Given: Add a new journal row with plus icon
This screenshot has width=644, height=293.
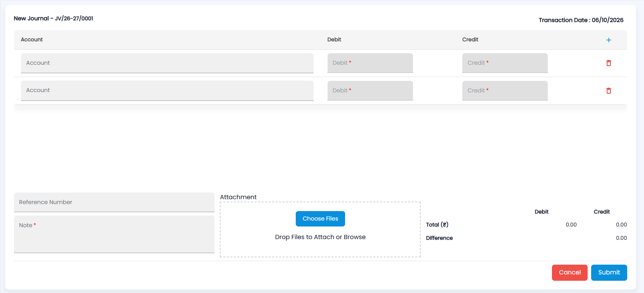Looking at the screenshot, I should click(609, 40).
